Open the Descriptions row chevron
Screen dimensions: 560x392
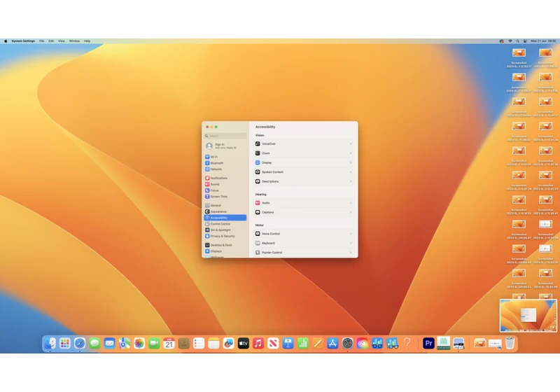tap(351, 181)
